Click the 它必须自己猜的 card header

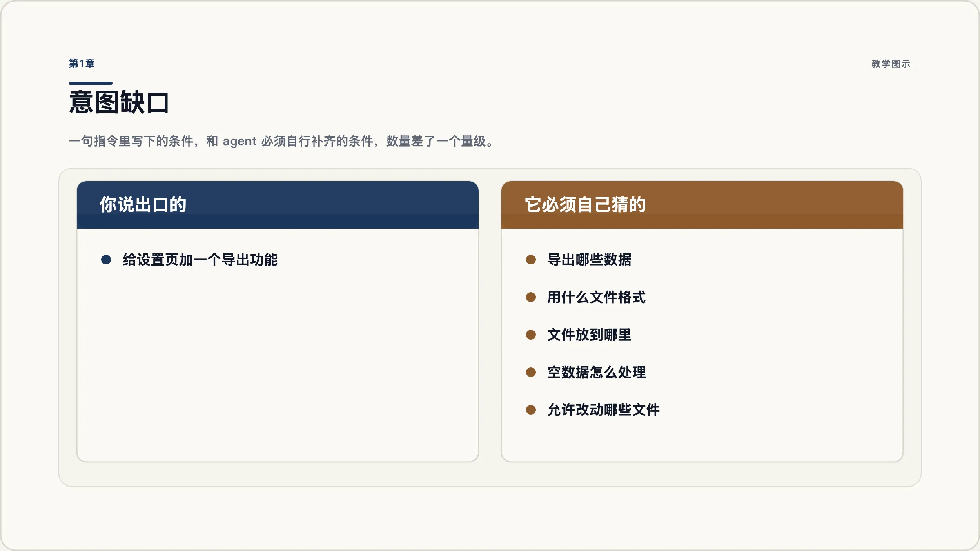(x=702, y=204)
